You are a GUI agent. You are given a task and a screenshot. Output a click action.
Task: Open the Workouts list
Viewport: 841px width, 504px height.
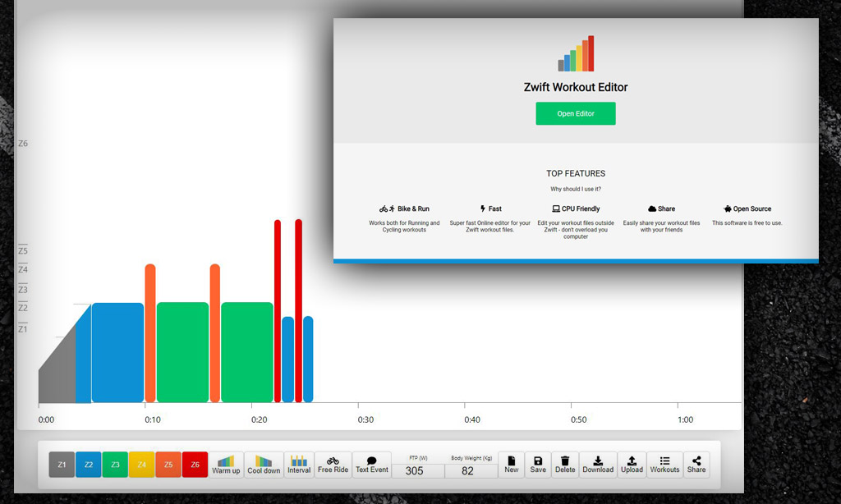coord(664,465)
